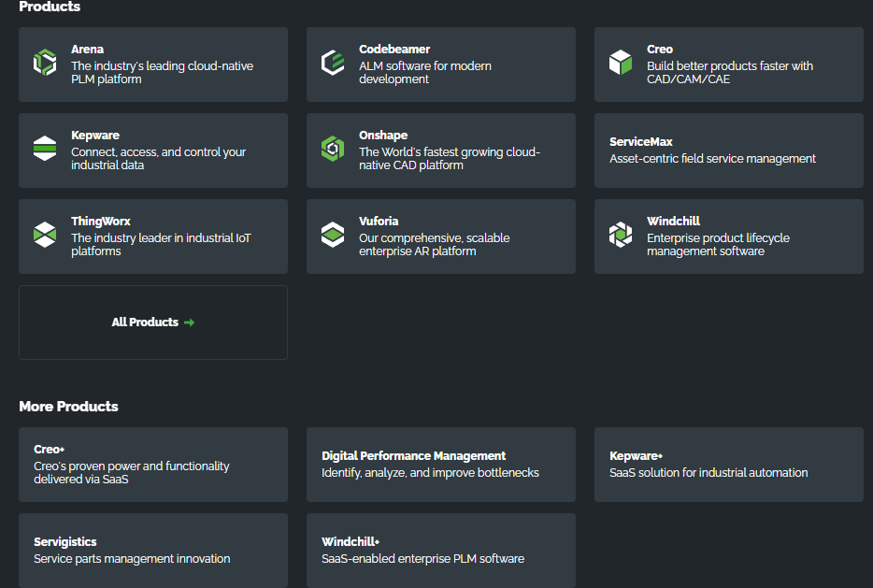
Task: Click the Arena product title
Action: click(88, 50)
